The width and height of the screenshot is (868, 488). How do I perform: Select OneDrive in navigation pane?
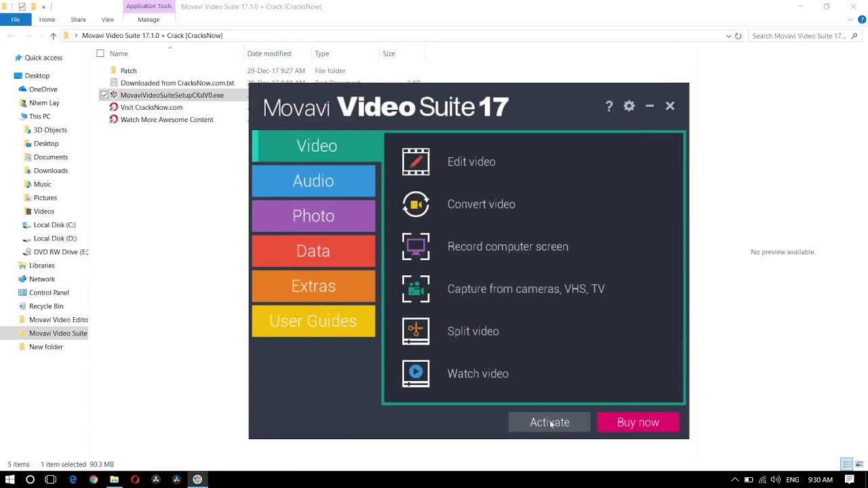coord(43,89)
